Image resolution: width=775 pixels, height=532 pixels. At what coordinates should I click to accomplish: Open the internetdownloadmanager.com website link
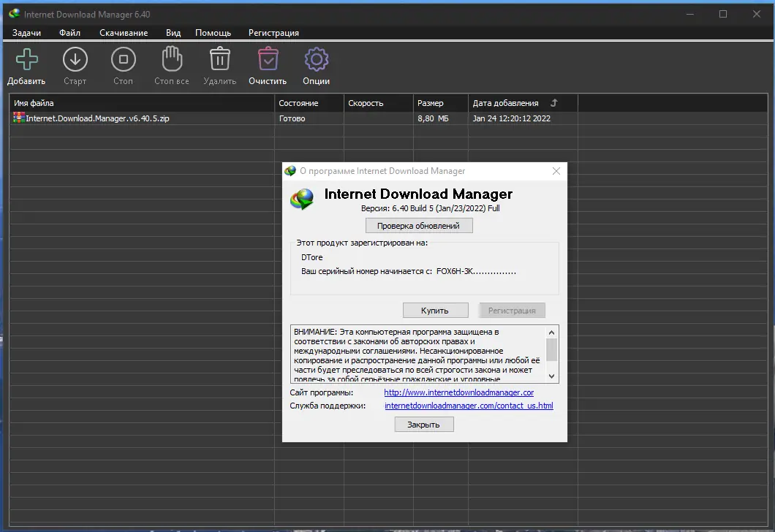tap(458, 392)
